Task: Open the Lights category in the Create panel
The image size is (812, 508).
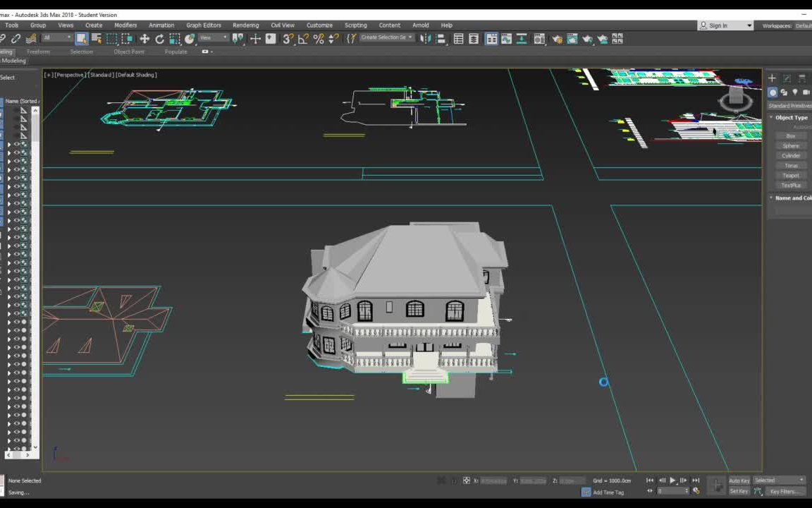Action: (x=795, y=92)
